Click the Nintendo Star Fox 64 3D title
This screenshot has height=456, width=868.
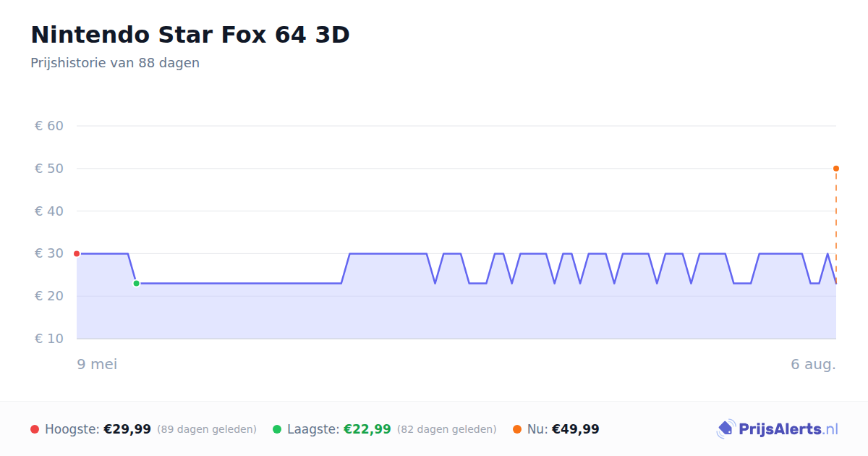190,35
